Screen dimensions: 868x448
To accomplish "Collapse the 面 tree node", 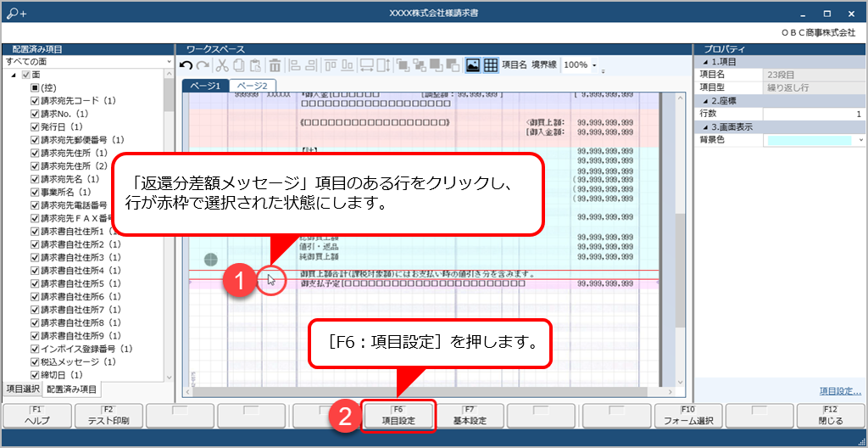I will [x=14, y=75].
